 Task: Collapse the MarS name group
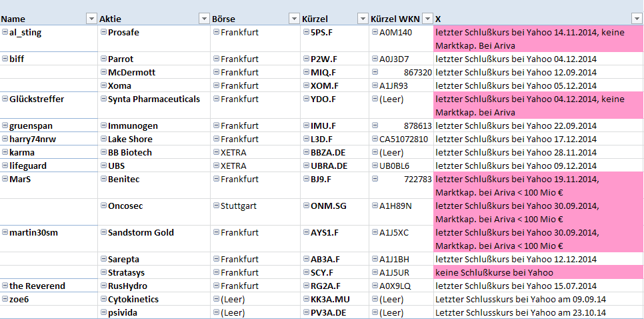click(x=5, y=179)
